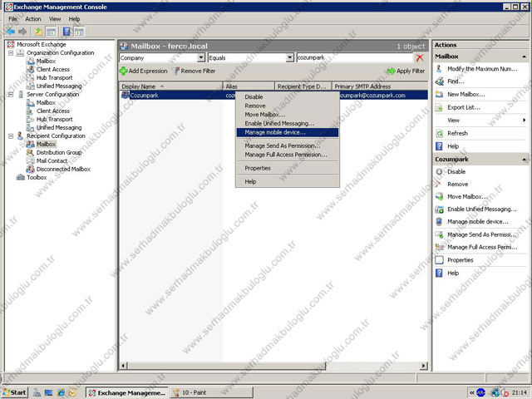Show hidden system tray icons chevron

click(x=472, y=392)
